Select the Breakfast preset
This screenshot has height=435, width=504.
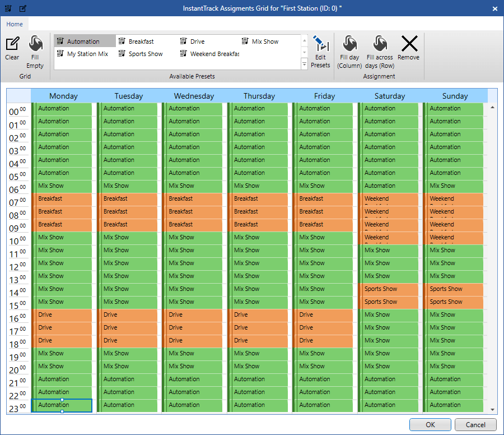(x=141, y=41)
